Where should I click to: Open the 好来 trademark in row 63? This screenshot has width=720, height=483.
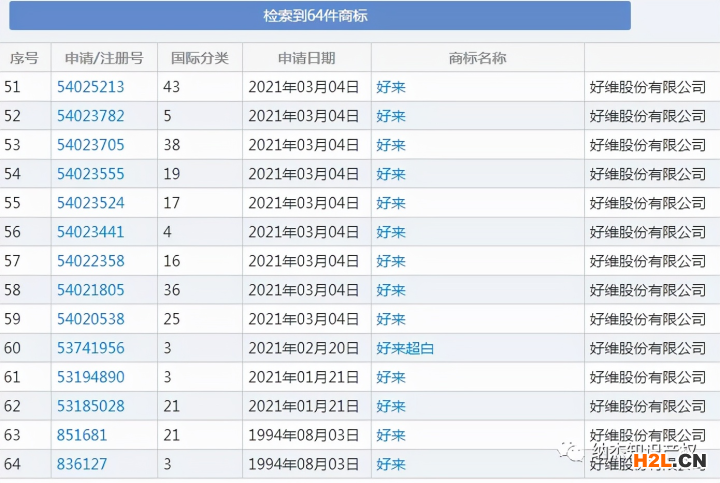click(391, 435)
